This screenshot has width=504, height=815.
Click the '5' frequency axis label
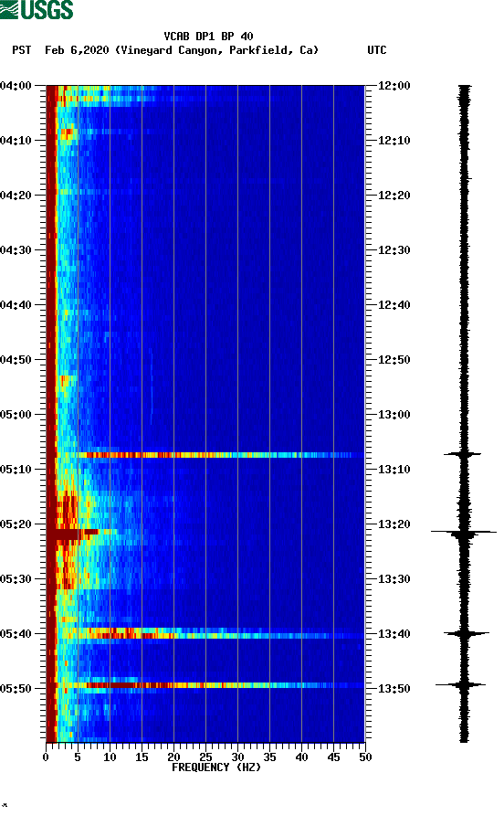click(x=78, y=757)
